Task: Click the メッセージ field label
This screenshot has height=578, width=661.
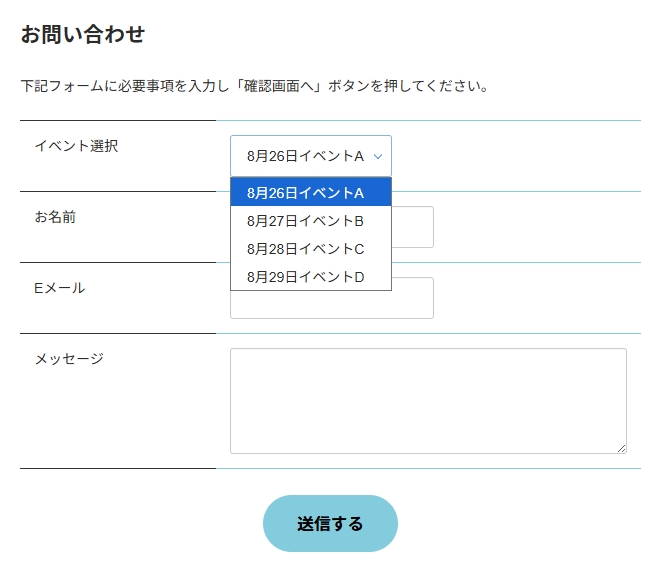Action: click(x=69, y=359)
